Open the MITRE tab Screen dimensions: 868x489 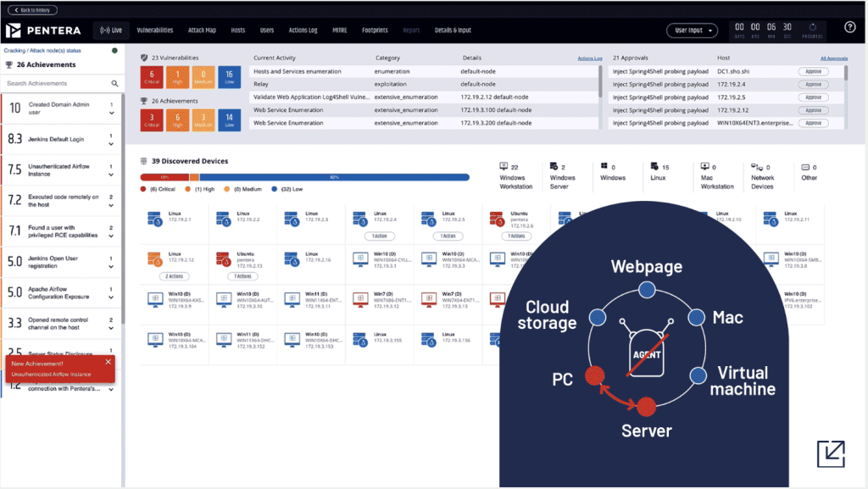coord(340,31)
